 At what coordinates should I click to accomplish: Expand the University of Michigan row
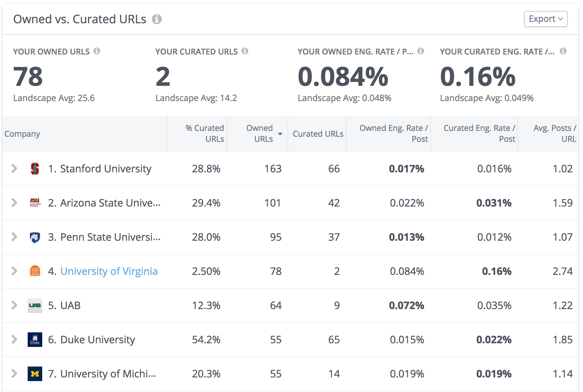14,373
